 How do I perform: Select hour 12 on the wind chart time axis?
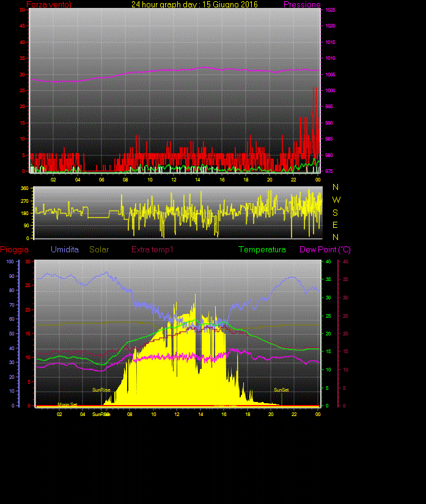click(174, 179)
